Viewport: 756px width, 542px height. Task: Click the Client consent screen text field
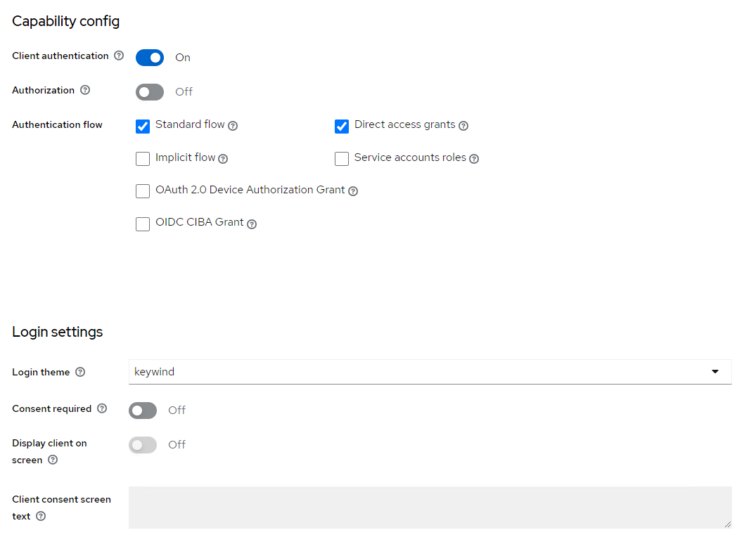tap(430, 507)
